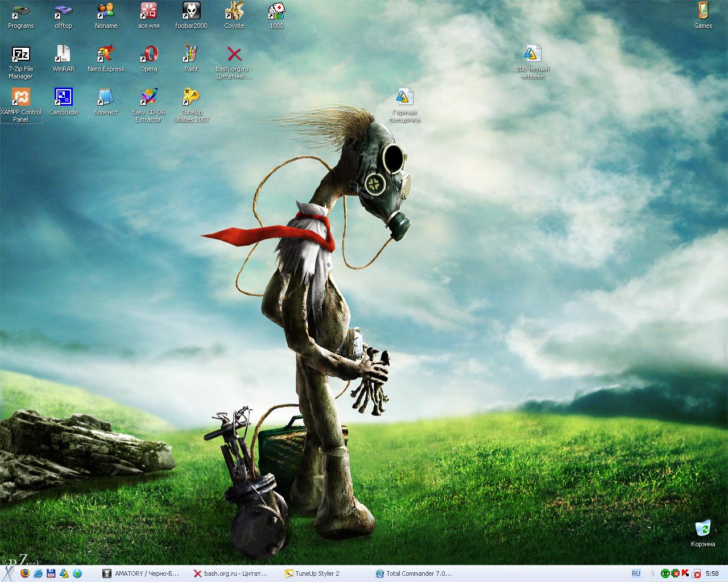Viewport: 728px width, 582px height.
Task: Select the bash.org.ru Цитатник desktop shortcut
Action: tap(234, 63)
